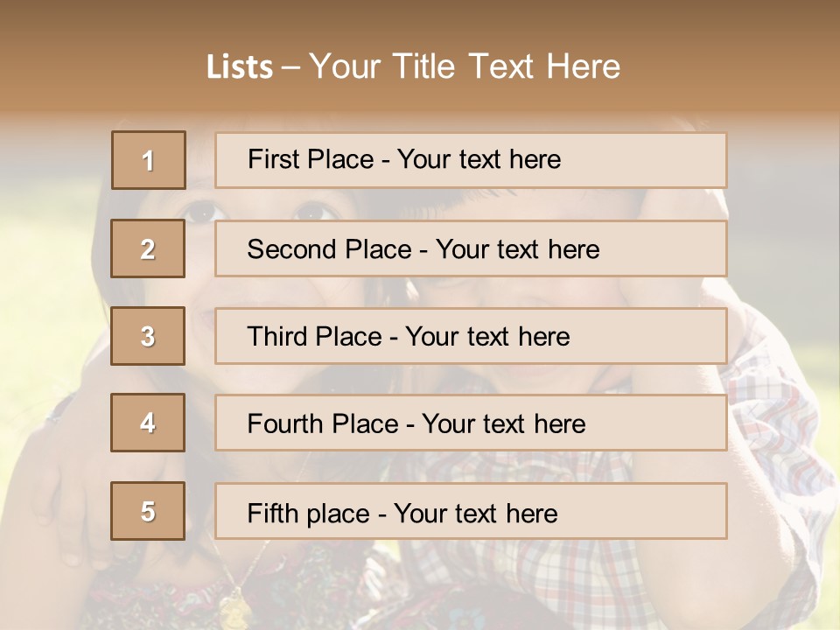Select the number 4 box
Image resolution: width=840 pixels, height=630 pixels.
[148, 423]
